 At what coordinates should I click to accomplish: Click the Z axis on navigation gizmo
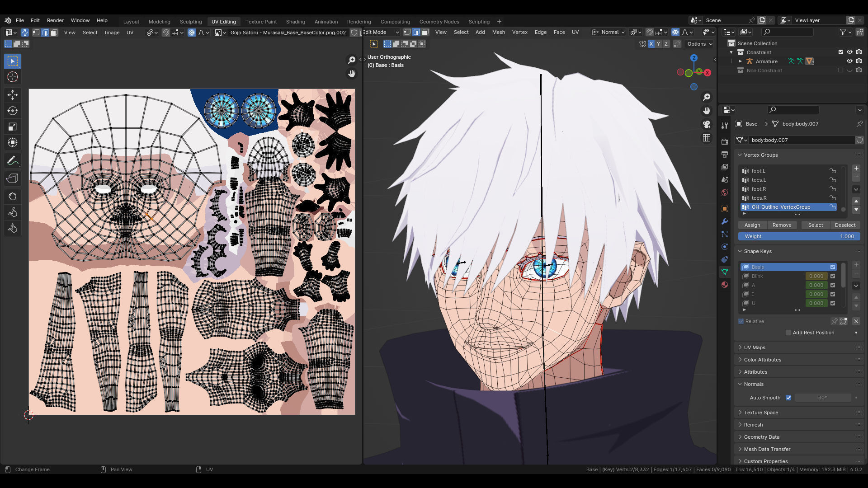[693, 58]
